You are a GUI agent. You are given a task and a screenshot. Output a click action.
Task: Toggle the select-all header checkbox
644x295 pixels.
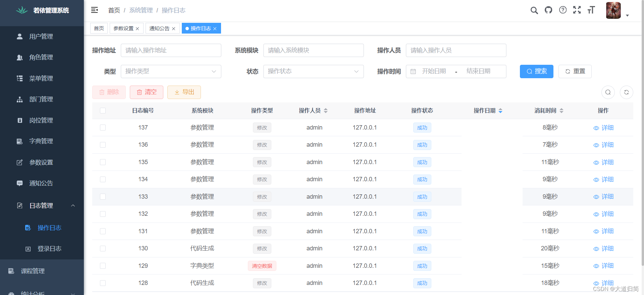click(103, 111)
